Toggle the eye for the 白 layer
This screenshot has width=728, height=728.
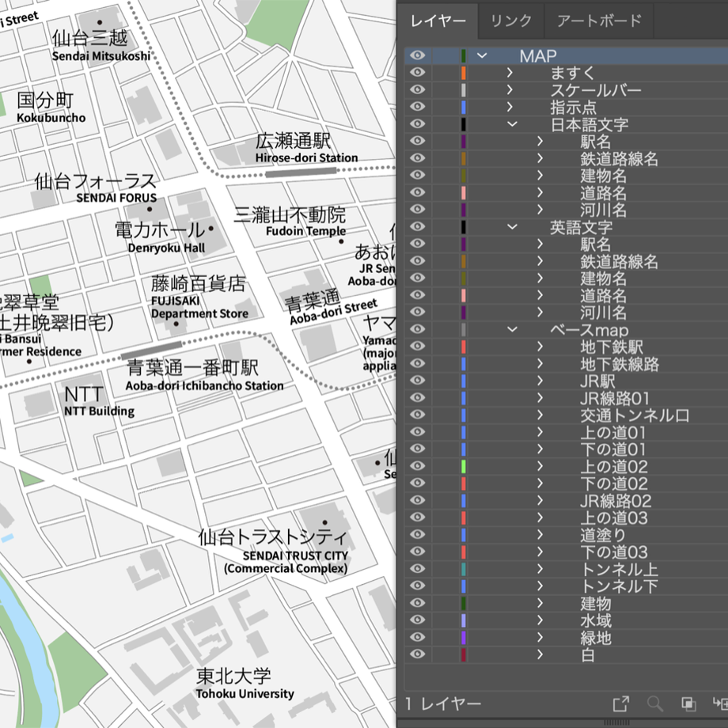pyautogui.click(x=417, y=654)
